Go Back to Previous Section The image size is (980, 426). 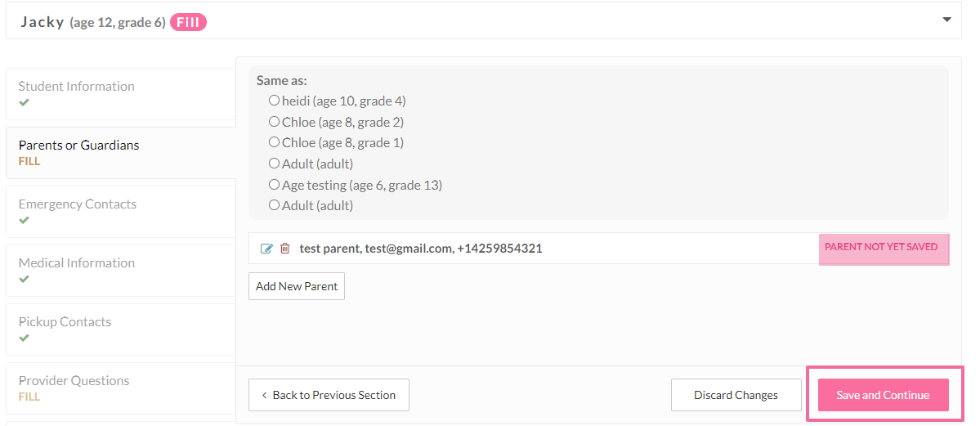329,395
